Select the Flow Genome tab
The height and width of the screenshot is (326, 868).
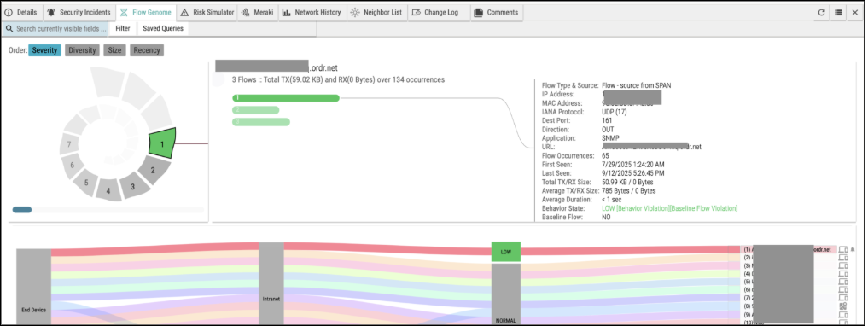[x=146, y=12]
